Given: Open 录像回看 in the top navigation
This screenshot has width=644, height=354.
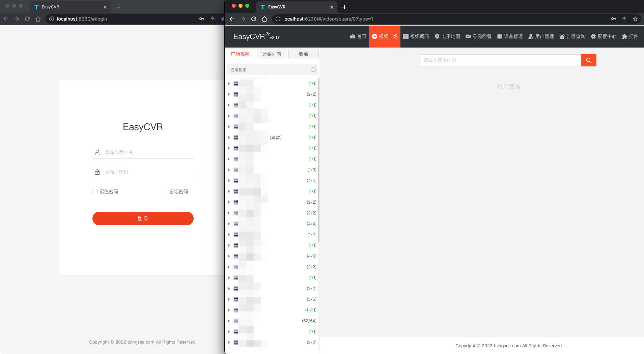Looking at the screenshot, I should tap(478, 36).
